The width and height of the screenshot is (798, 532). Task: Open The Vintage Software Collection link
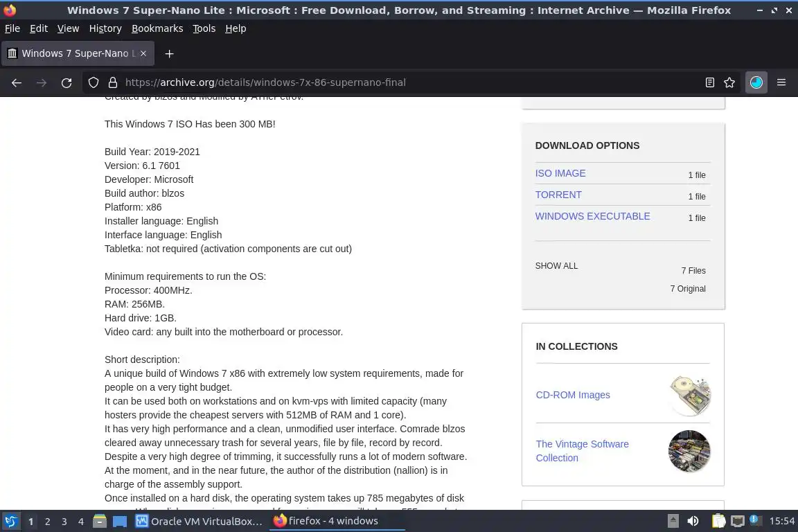coord(582,450)
